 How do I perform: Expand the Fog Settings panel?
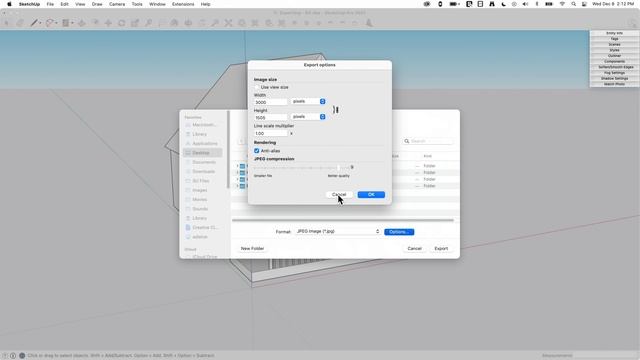614,73
